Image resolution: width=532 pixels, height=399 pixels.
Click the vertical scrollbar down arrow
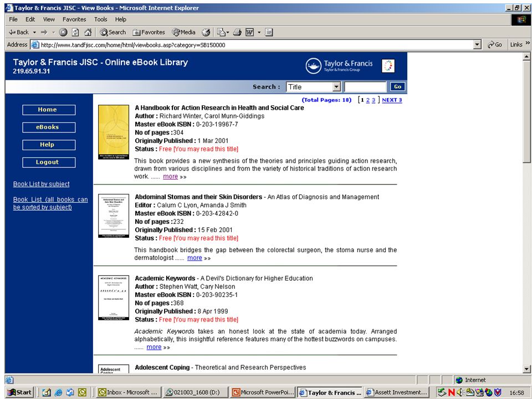[526, 369]
